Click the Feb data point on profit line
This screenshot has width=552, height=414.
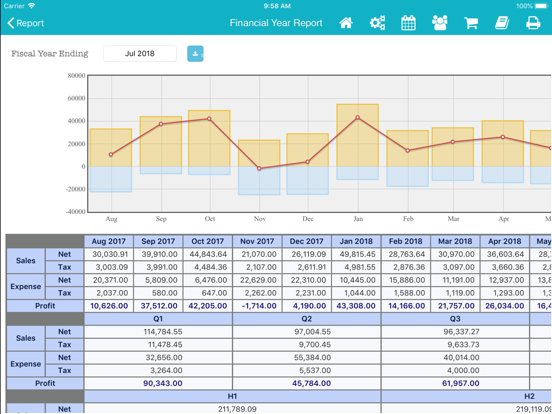[408, 150]
